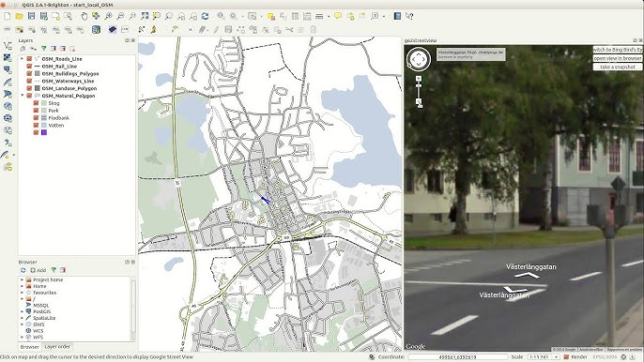Open the go2streetview plugin toolbar icon

point(153,30)
